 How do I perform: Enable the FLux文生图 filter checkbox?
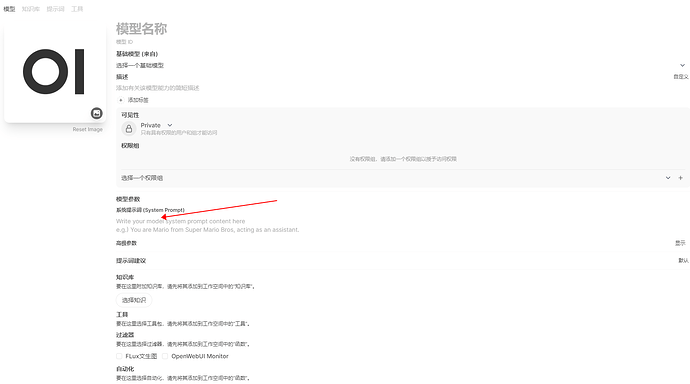(119, 356)
